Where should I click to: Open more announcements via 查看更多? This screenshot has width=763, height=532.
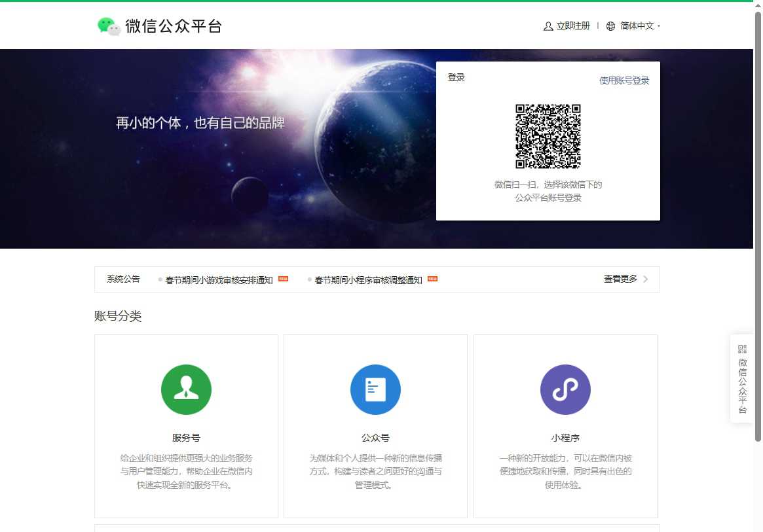[620, 279]
